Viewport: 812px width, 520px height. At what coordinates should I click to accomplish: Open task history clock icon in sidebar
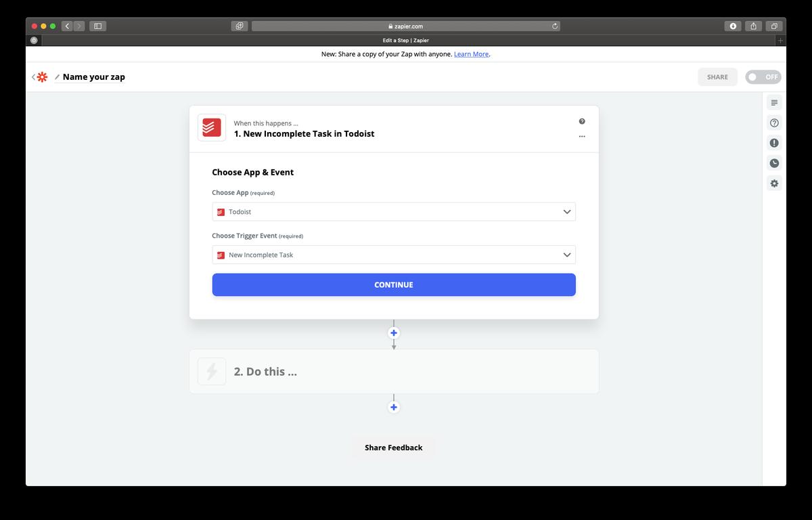(774, 163)
